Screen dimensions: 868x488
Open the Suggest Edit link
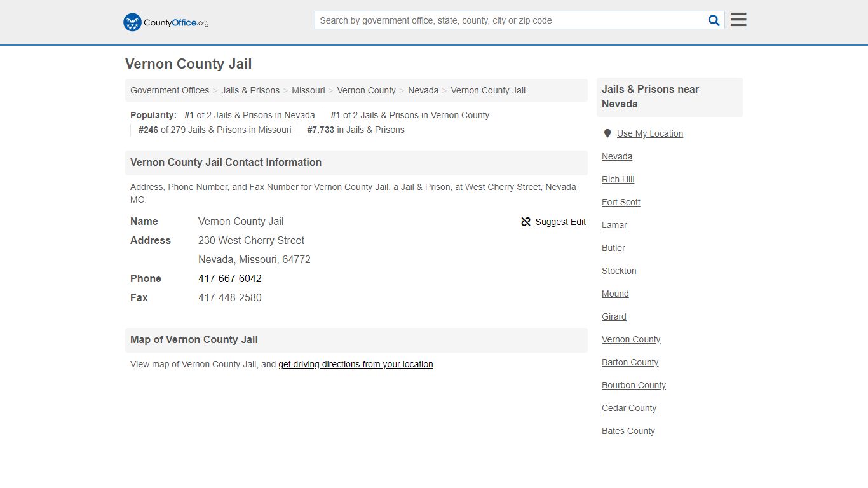(560, 222)
